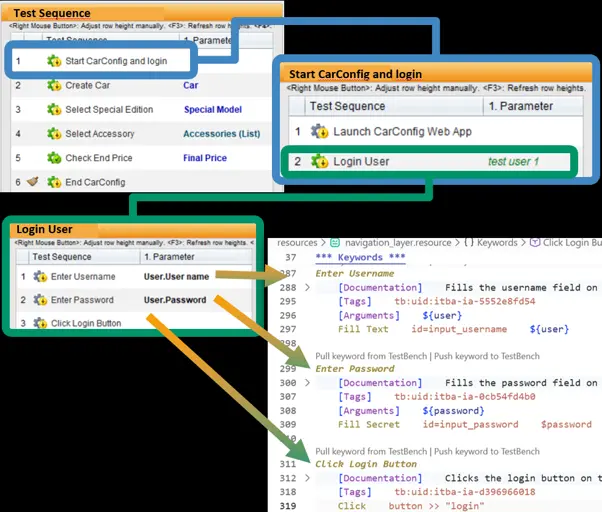Screen dimensions: 602x512
Task: Click the End CarConfig cleanup brush icon
Action: point(33,181)
